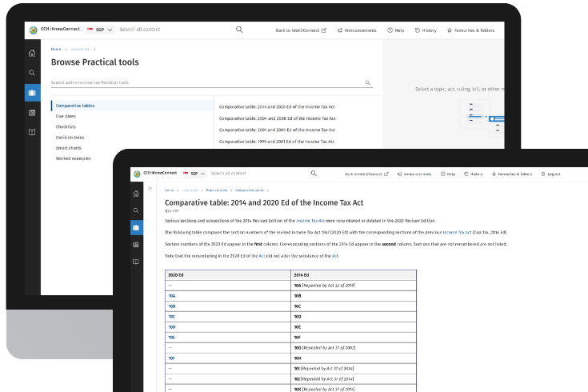Click sidebar search icon on Browse Practical tools screen
The image size is (588, 392).
(x=32, y=73)
